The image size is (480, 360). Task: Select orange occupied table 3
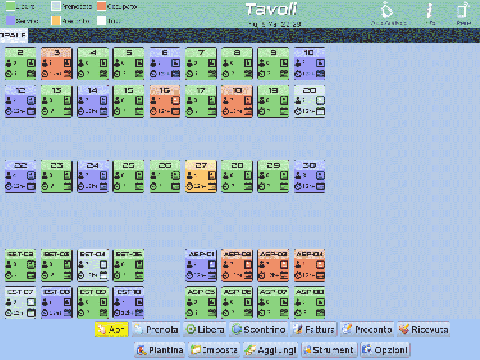57,64
